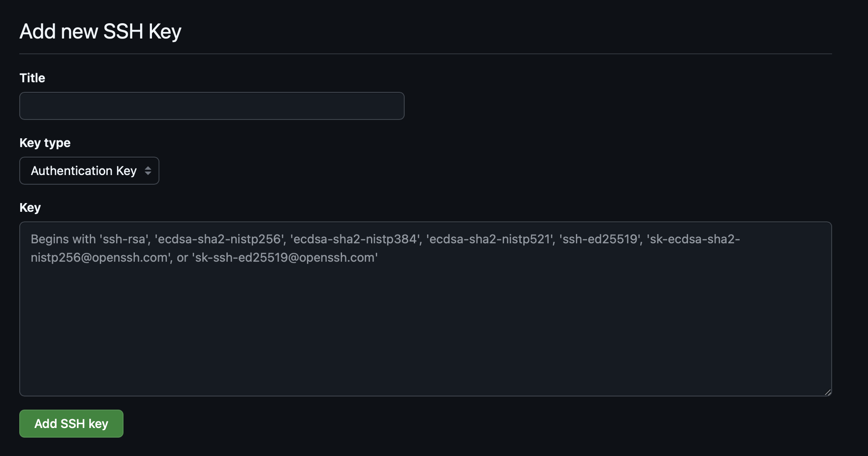
Task: Click the up-down arrows on Key type selector
Action: [148, 171]
